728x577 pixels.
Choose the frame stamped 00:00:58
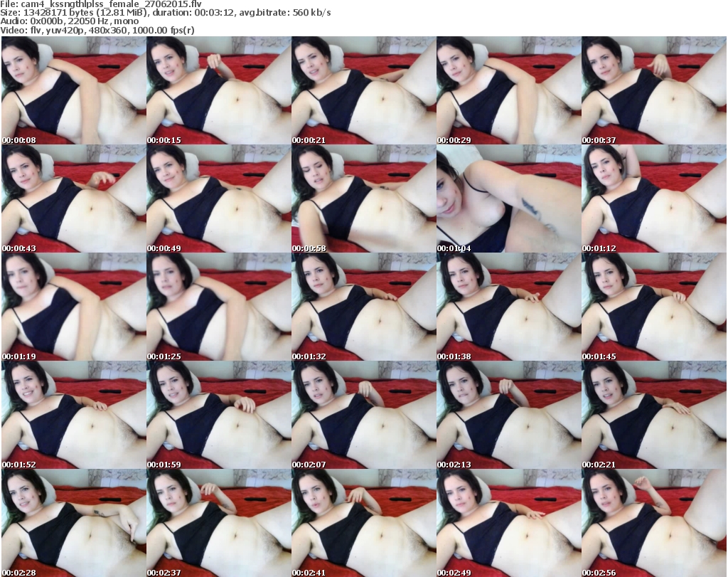pyautogui.click(x=363, y=198)
